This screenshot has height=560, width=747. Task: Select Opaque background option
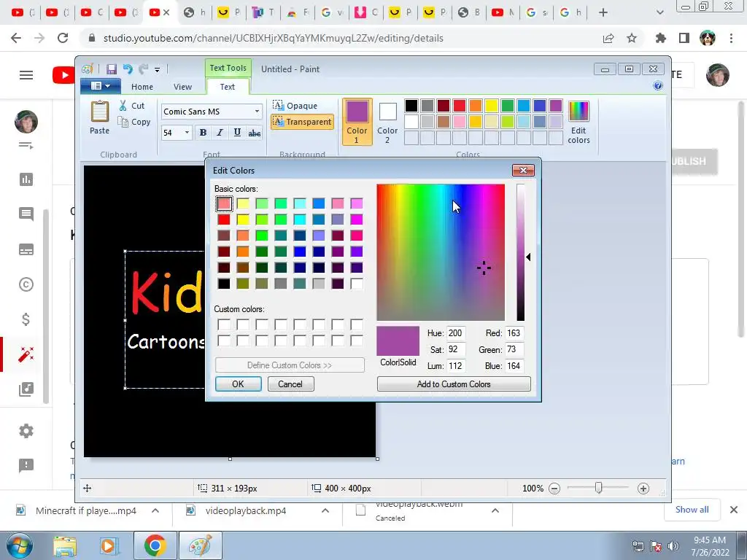pyautogui.click(x=295, y=105)
